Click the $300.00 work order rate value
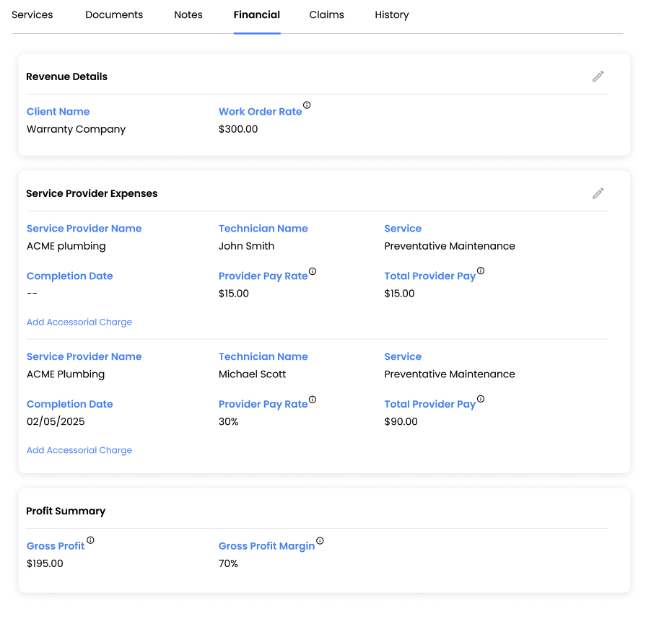The width and height of the screenshot is (672, 624). (238, 130)
